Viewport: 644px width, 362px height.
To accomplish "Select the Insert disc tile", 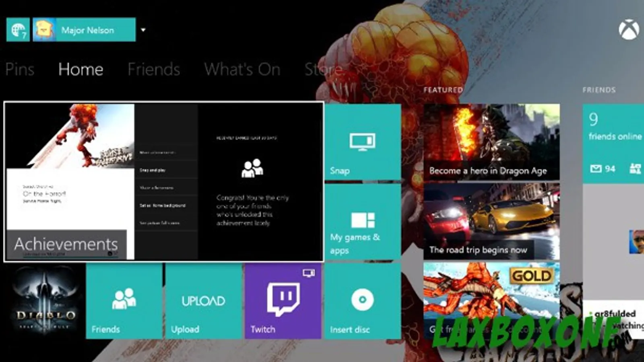I will 363,301.
